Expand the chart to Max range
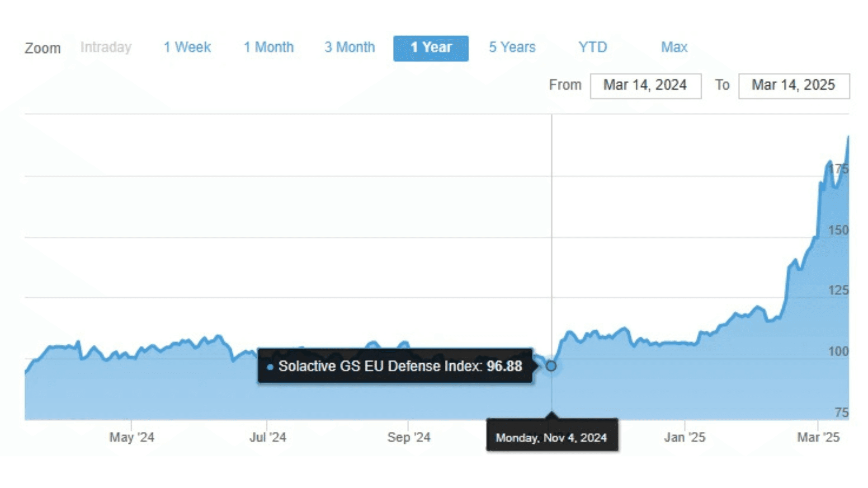This screenshot has width=868, height=488. 674,47
